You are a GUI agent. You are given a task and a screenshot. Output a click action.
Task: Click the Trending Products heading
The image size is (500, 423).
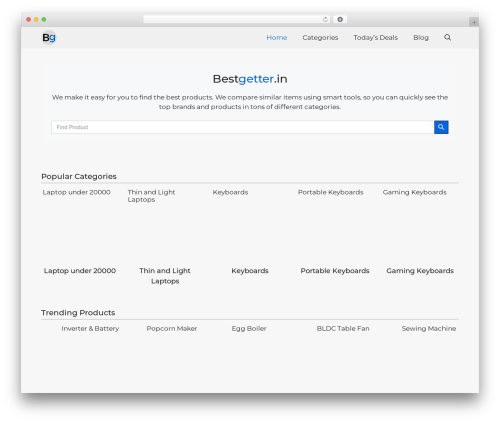pos(78,313)
